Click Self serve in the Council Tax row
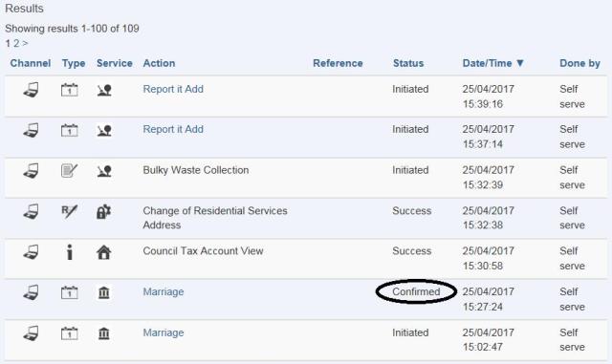Image resolution: width=612 pixels, height=364 pixels. (x=572, y=258)
